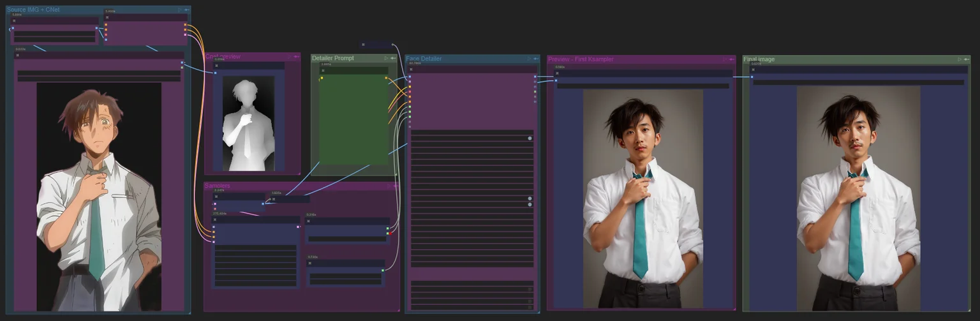This screenshot has width=980, height=321.
Task: Click the anime source image preview
Action: tap(99, 197)
